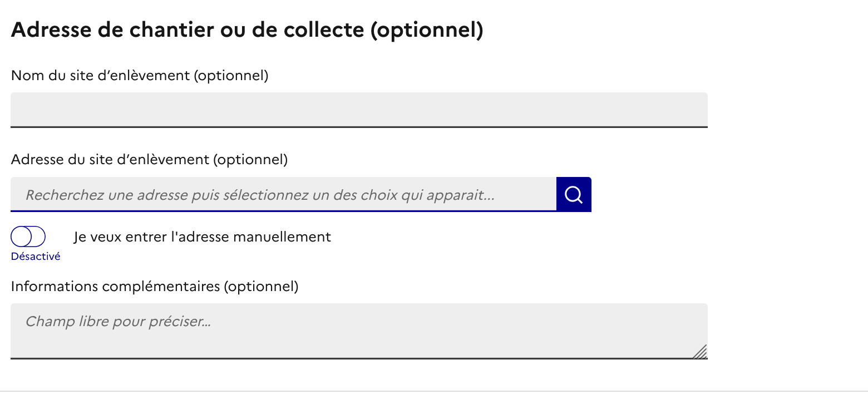Viewport: 868px width, 394px height.
Task: Click the "Nom du site d'enlèvement (optionnel)" label
Action: point(140,76)
